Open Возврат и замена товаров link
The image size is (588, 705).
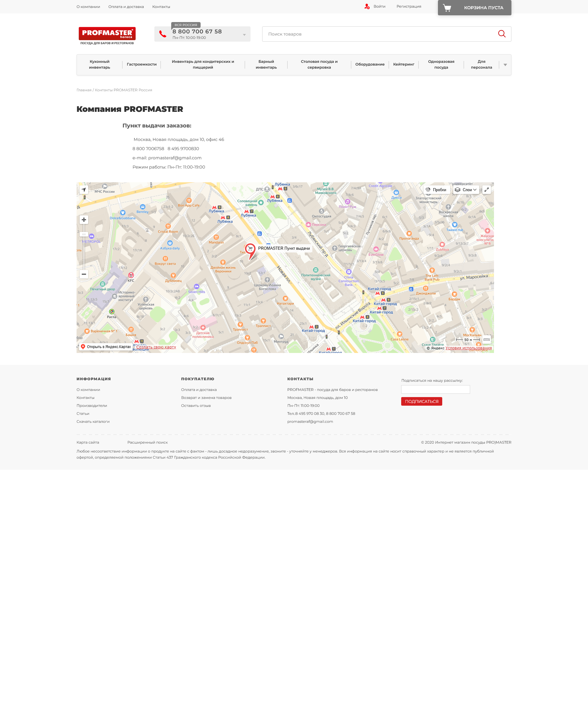point(206,398)
